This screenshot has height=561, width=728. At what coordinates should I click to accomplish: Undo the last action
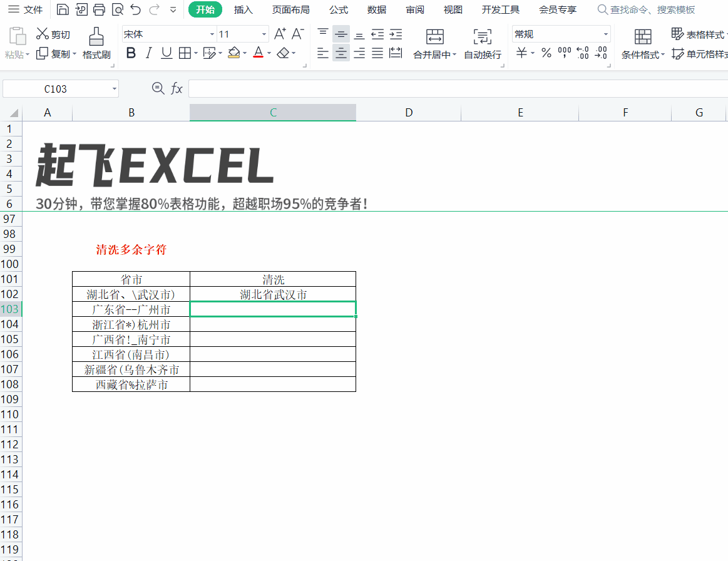136,9
